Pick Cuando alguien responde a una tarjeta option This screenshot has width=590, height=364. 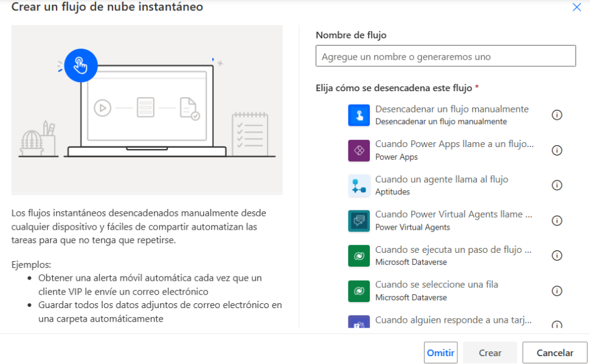point(453,320)
